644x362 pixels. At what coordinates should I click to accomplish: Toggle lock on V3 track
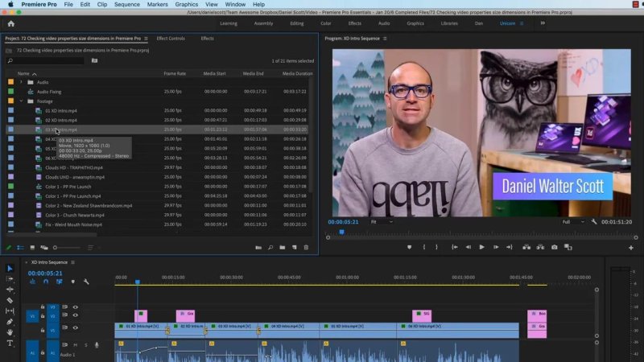(x=43, y=307)
